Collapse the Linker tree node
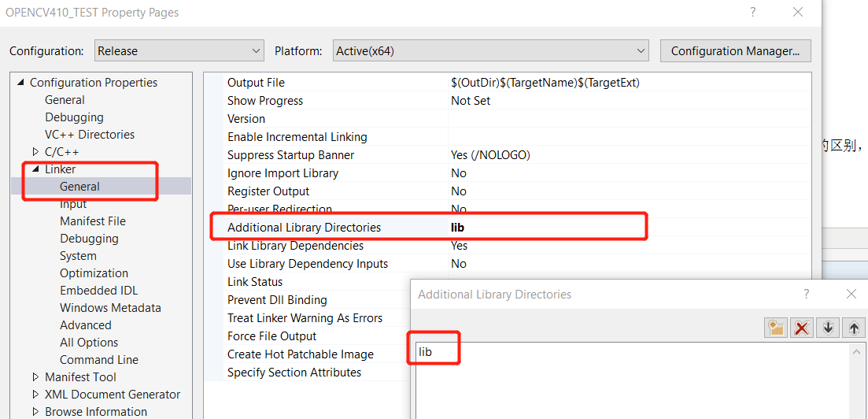868x419 pixels. pyautogui.click(x=35, y=169)
